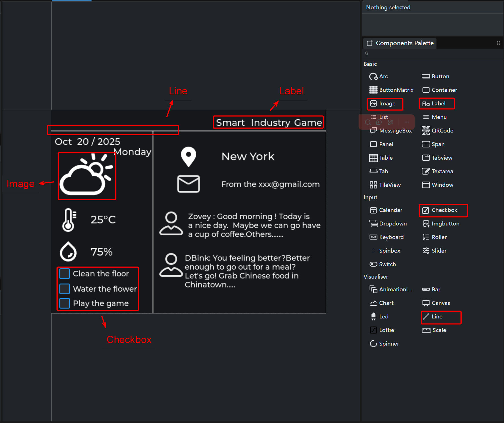The image size is (504, 423).
Task: Collapse the Visualiser section header
Action: [x=376, y=277]
